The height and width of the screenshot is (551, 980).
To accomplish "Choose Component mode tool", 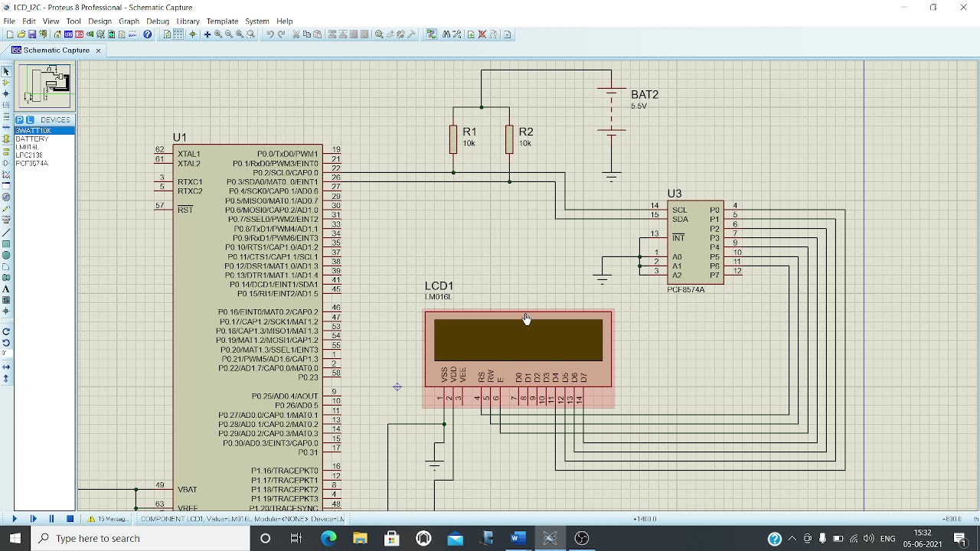I will click(x=6, y=82).
